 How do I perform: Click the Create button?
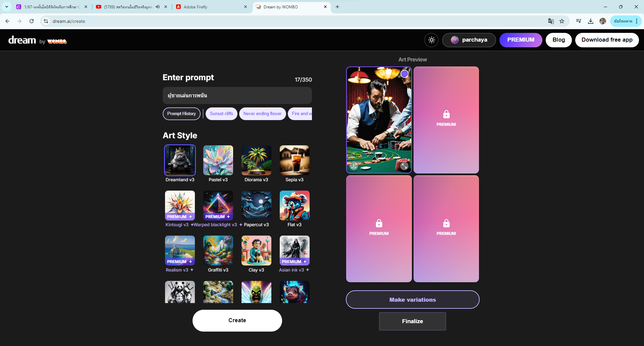click(237, 320)
